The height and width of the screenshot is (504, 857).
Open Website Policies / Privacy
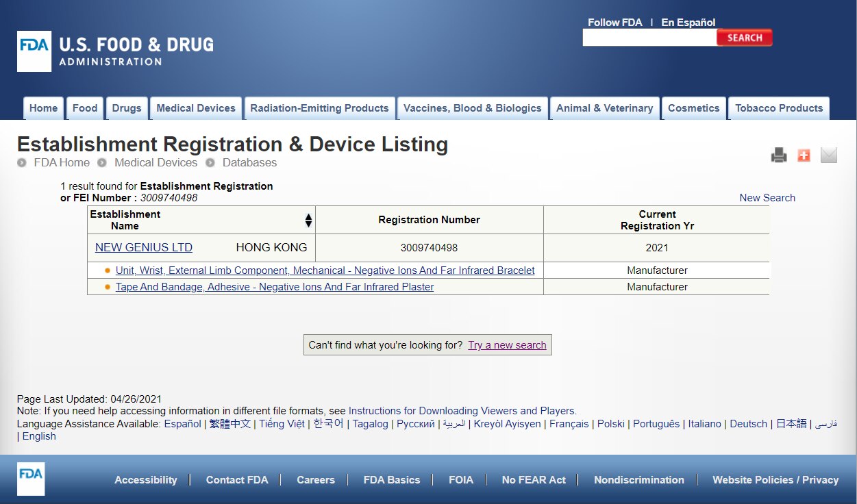point(775,480)
